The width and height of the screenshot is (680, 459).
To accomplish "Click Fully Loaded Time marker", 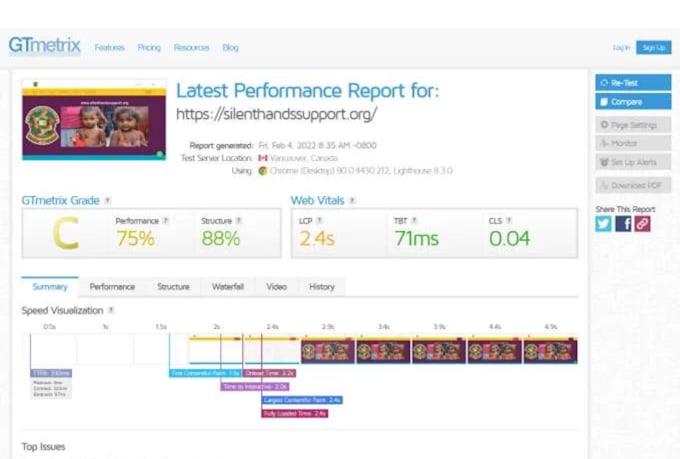I will 295,413.
